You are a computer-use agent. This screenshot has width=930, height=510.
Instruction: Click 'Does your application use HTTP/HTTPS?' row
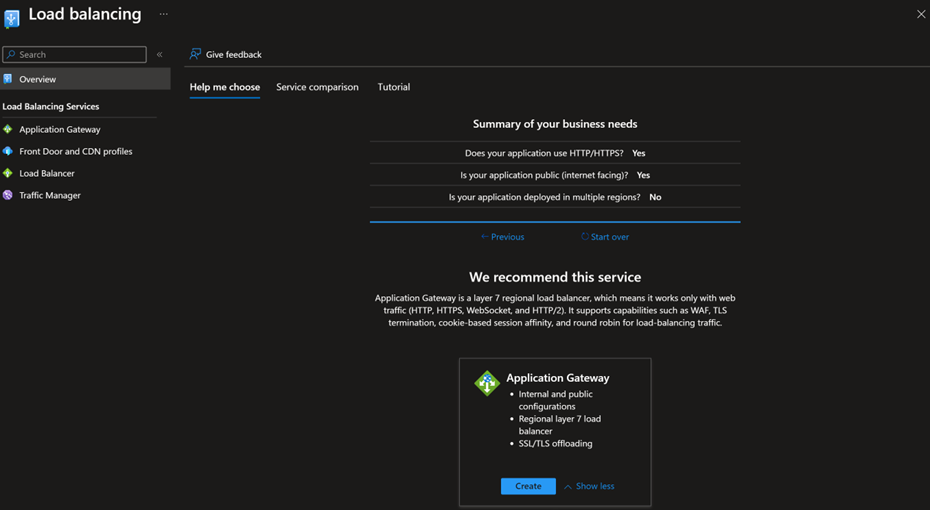[x=555, y=153]
